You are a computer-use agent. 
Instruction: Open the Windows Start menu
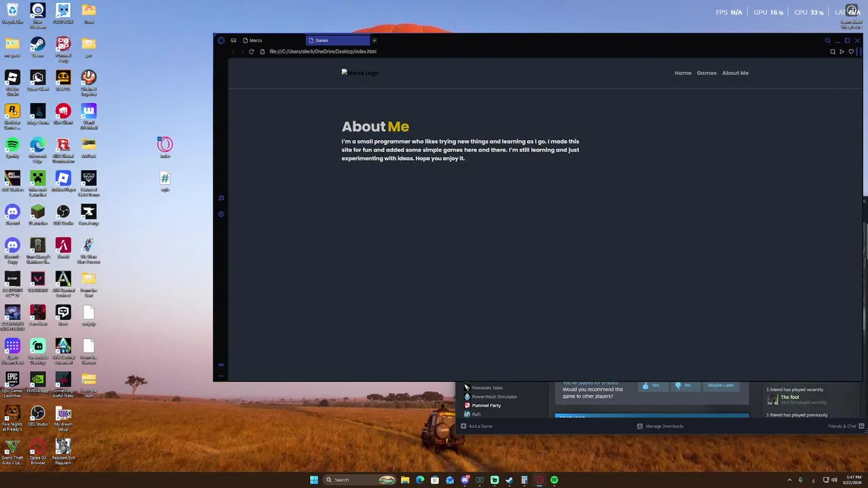click(314, 480)
